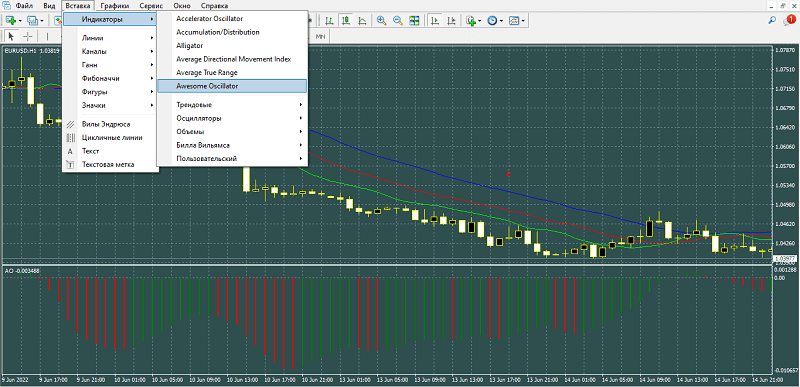Expand the Пользовательский submenu
The width and height of the screenshot is (800, 387).
[x=232, y=159]
